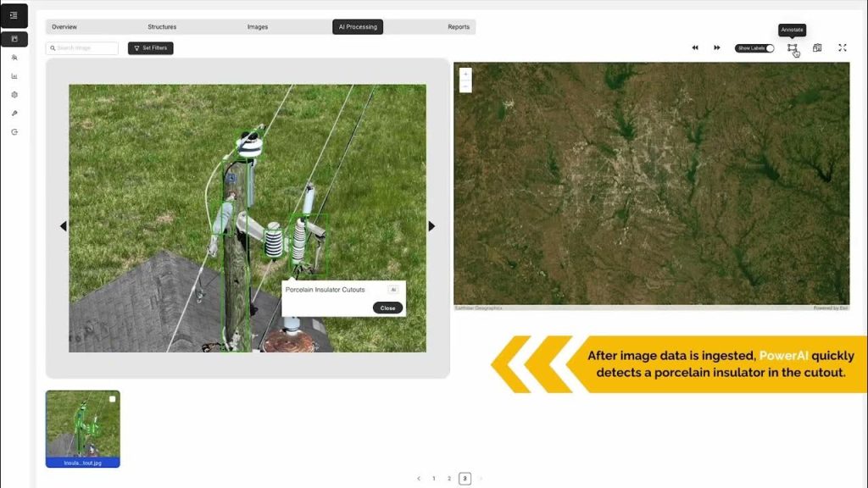Go to page 2 in pagination
Screen dimensions: 868x488
click(449, 479)
